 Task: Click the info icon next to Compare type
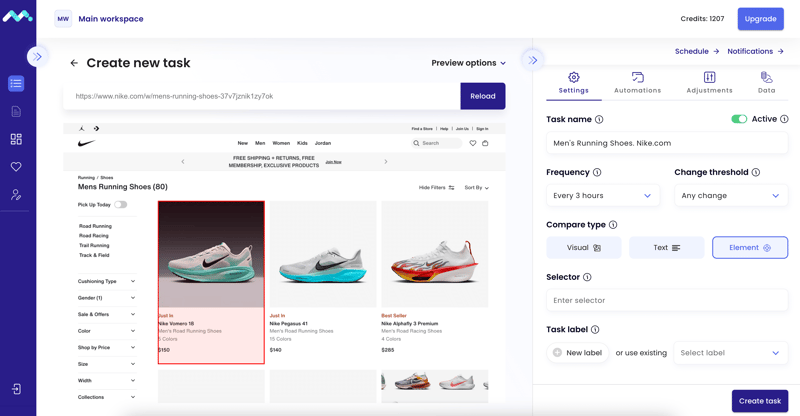(613, 225)
